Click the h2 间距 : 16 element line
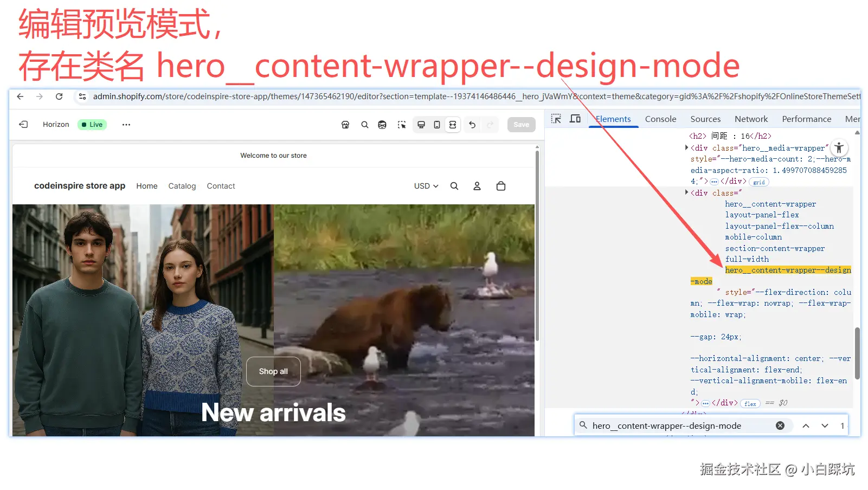This screenshot has width=868, height=490. [x=730, y=136]
